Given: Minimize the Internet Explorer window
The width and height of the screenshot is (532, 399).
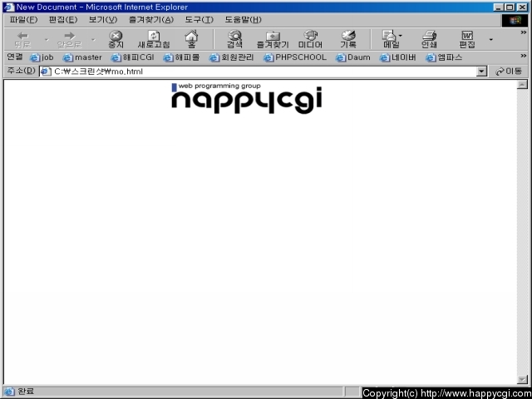Looking at the screenshot, I should [498, 7].
